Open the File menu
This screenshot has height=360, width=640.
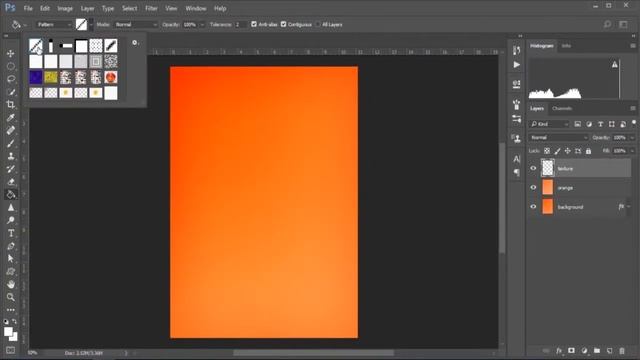pos(28,8)
